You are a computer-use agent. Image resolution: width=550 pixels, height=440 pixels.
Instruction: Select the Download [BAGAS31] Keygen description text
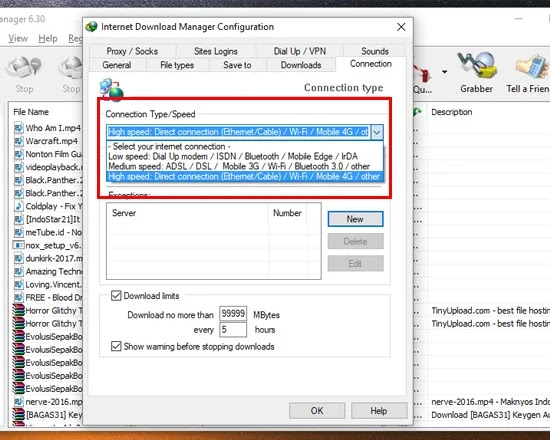[x=490, y=415]
